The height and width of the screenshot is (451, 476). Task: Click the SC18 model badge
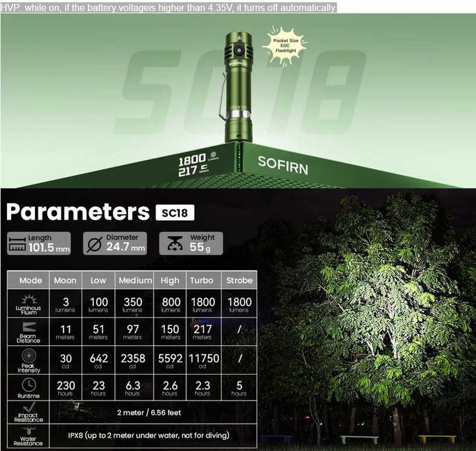pos(175,213)
